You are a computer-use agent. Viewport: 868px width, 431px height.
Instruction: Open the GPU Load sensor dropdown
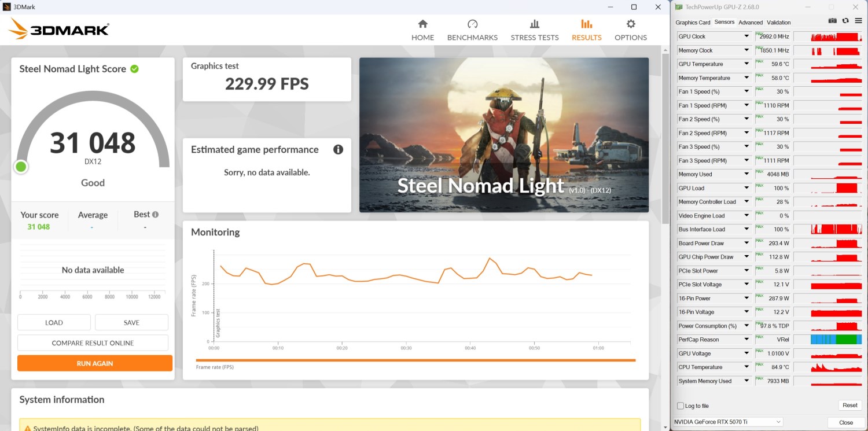coord(746,188)
